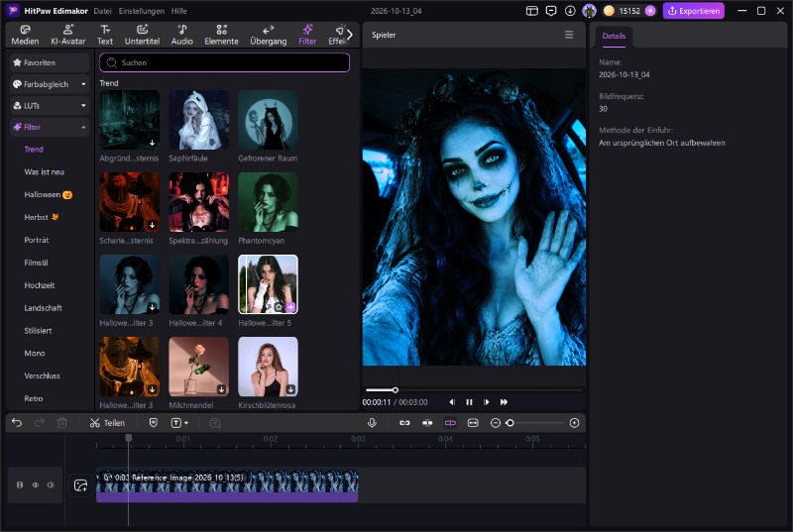Select the Saphirfäule filter thumbnail
The width and height of the screenshot is (793, 532).
click(x=199, y=120)
